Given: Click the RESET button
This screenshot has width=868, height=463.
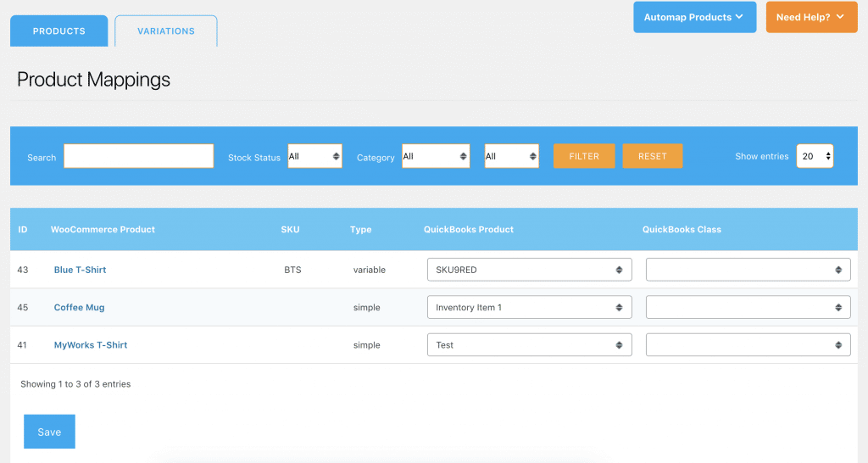Looking at the screenshot, I should [x=652, y=156].
